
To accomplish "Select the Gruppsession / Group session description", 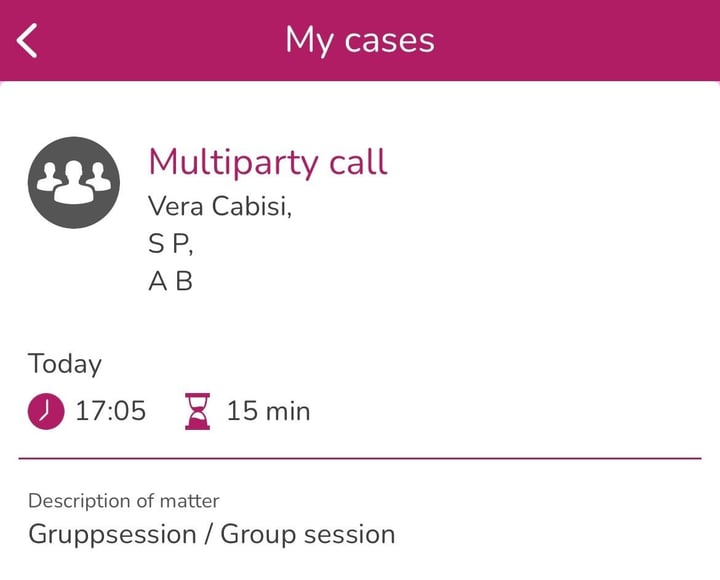I will [212, 535].
